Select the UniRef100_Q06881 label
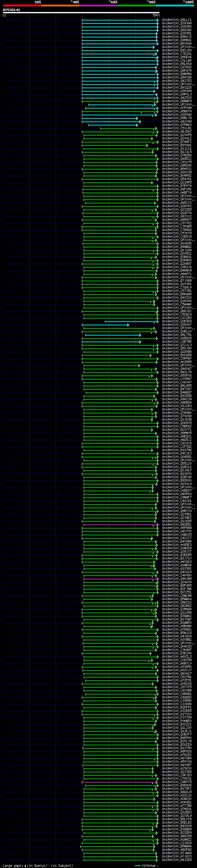This screenshot has width=197, height=868. click(x=176, y=457)
